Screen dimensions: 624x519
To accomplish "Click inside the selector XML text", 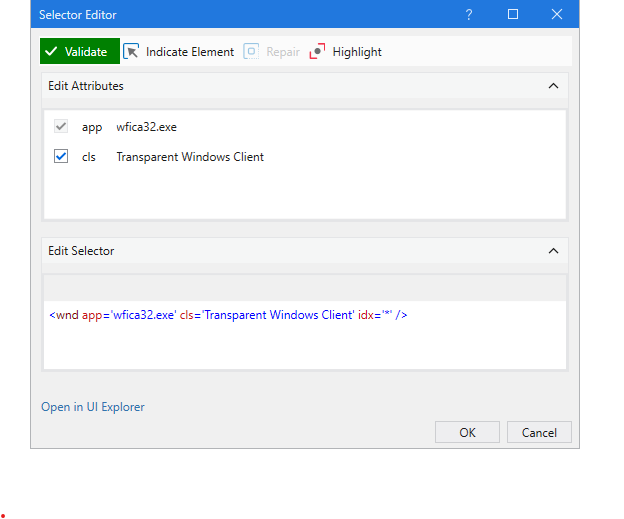I will tap(228, 315).
